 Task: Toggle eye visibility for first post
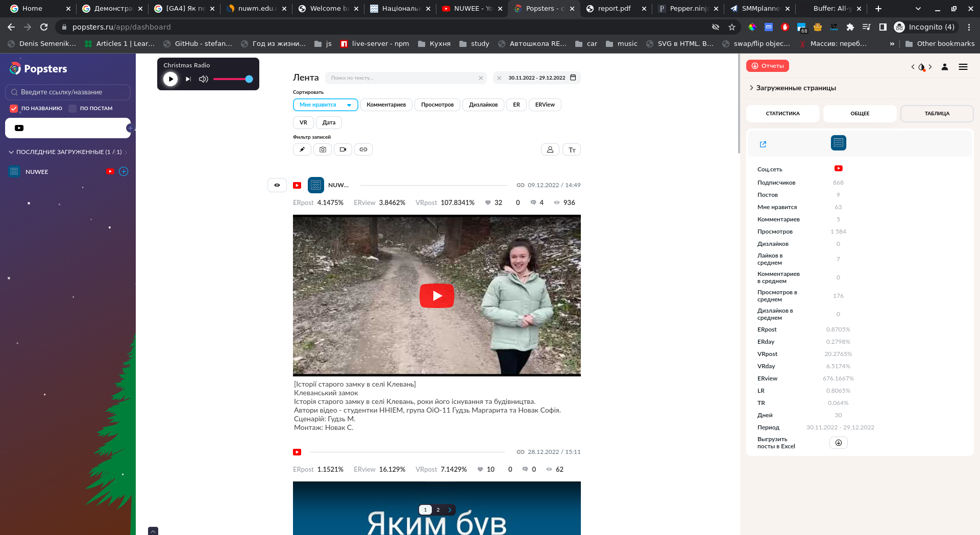tap(277, 185)
